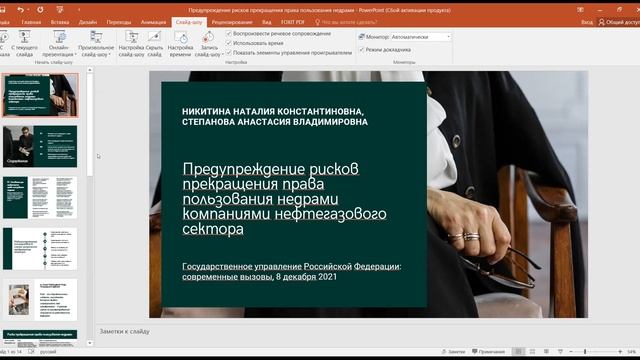
Task: Toggle 'Примечания' comments button in status bar
Action: tap(489, 351)
